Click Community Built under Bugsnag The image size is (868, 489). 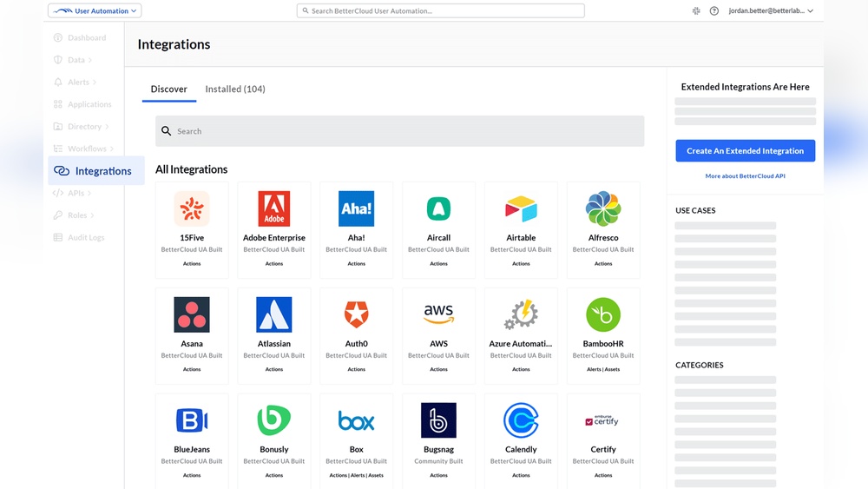(x=438, y=461)
